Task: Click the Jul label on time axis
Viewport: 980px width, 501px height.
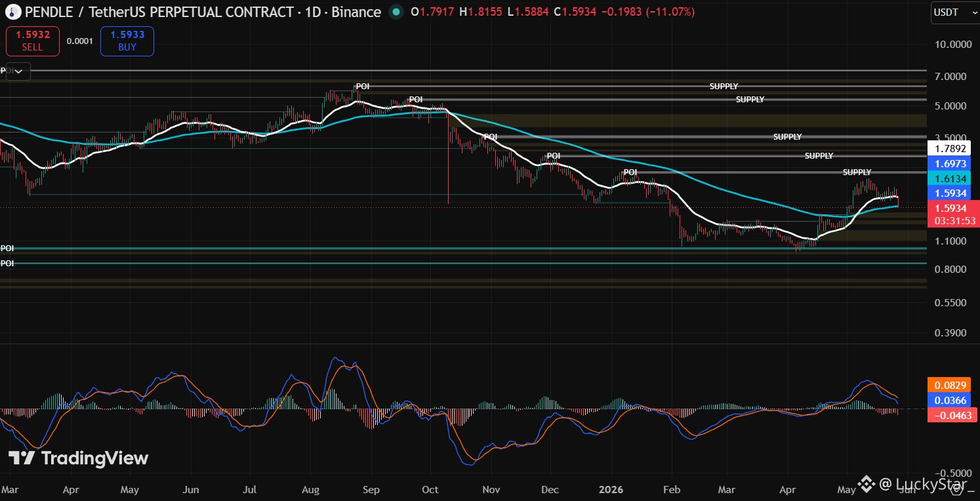Action: point(249,489)
